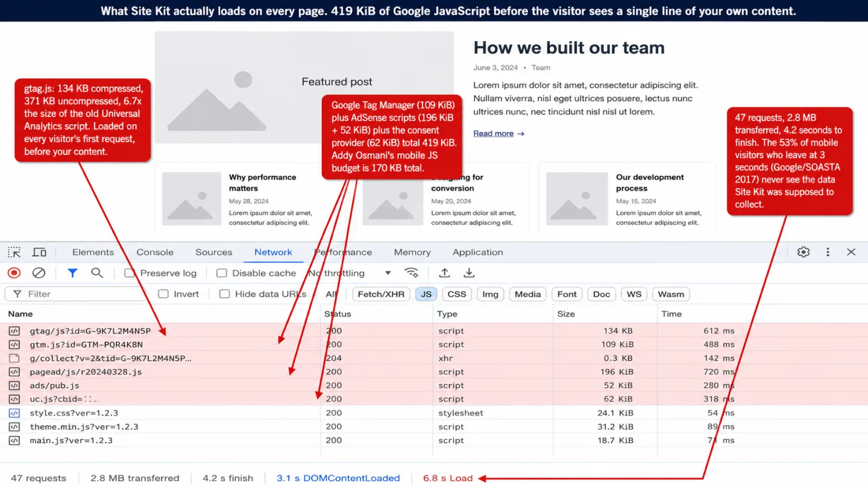This screenshot has height=489, width=868.
Task: Enable Hide data URLs checkbox
Action: click(x=225, y=294)
